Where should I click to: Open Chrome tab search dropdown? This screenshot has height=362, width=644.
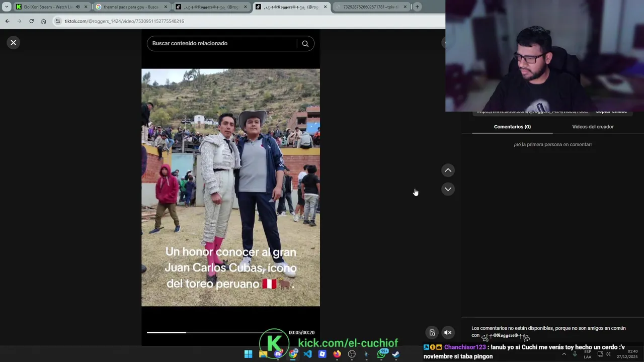tap(7, 7)
